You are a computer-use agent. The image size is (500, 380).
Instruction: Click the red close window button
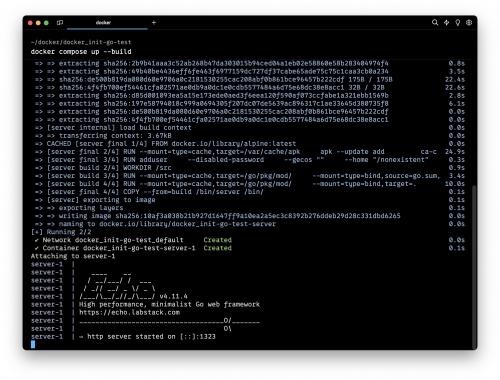(30, 23)
